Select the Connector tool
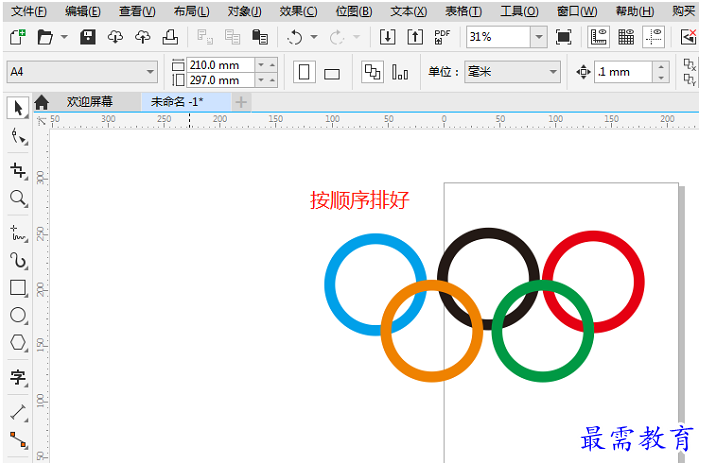Image resolution: width=702 pixels, height=470 pixels. tap(18, 440)
